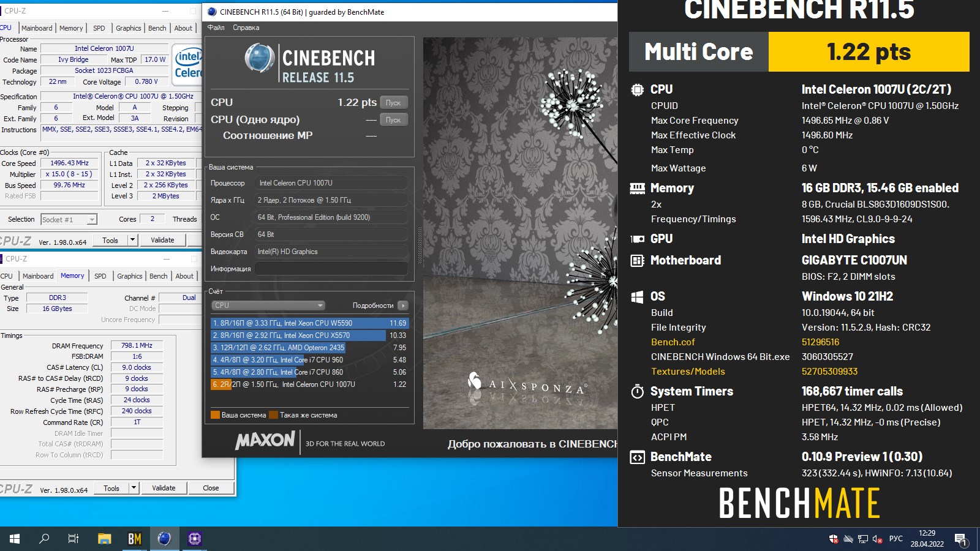This screenshot has width=980, height=551.
Task: Open the CPU ranking dropdown in Cinebench
Action: click(x=268, y=305)
